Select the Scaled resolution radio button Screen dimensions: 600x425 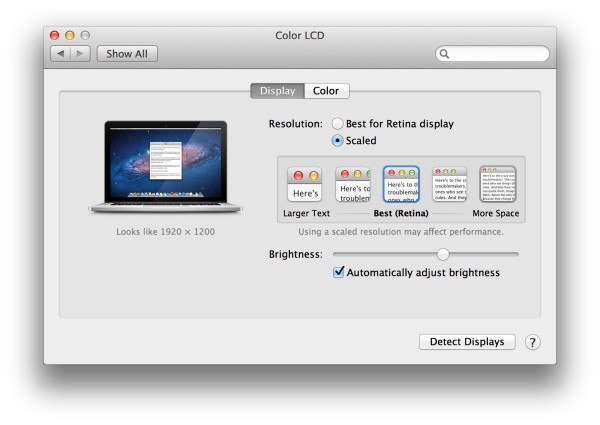[x=338, y=140]
